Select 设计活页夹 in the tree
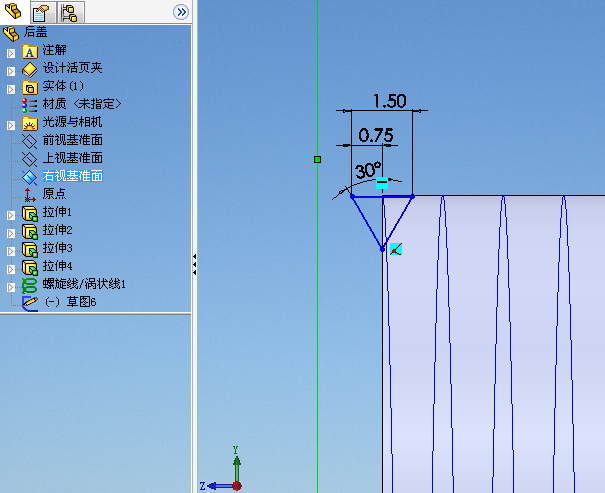This screenshot has width=605, height=493. tap(73, 68)
